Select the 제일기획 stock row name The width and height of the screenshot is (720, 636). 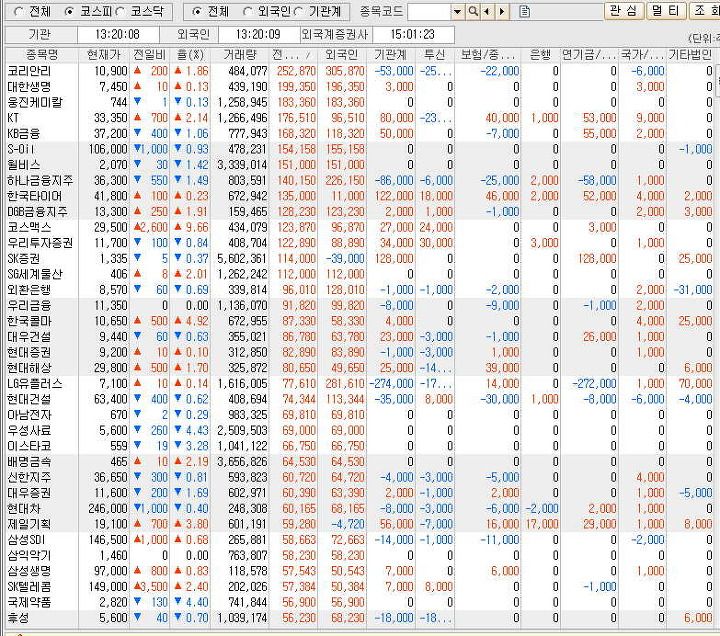point(29,524)
